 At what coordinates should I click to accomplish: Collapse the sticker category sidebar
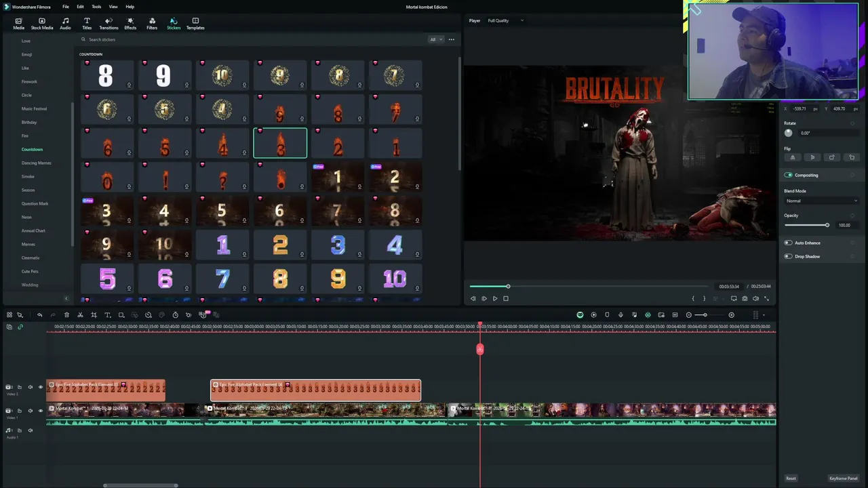pos(66,298)
